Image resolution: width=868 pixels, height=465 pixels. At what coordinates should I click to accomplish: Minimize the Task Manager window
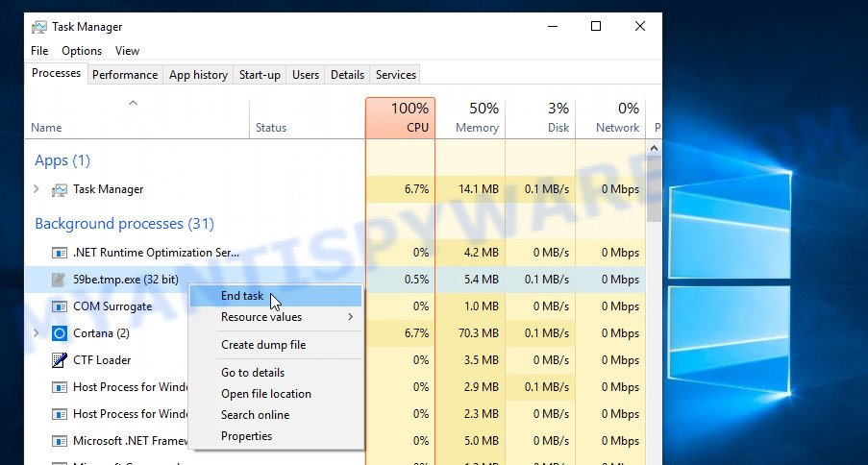[x=553, y=26]
